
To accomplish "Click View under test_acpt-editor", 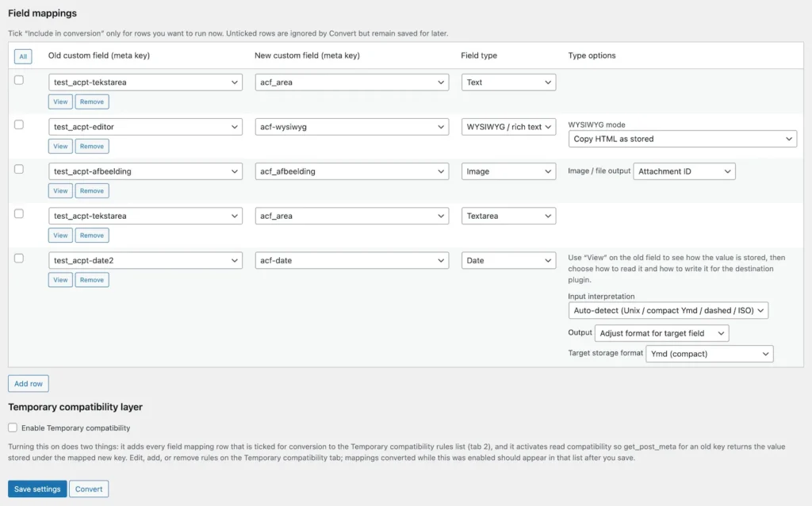I will [x=60, y=147].
